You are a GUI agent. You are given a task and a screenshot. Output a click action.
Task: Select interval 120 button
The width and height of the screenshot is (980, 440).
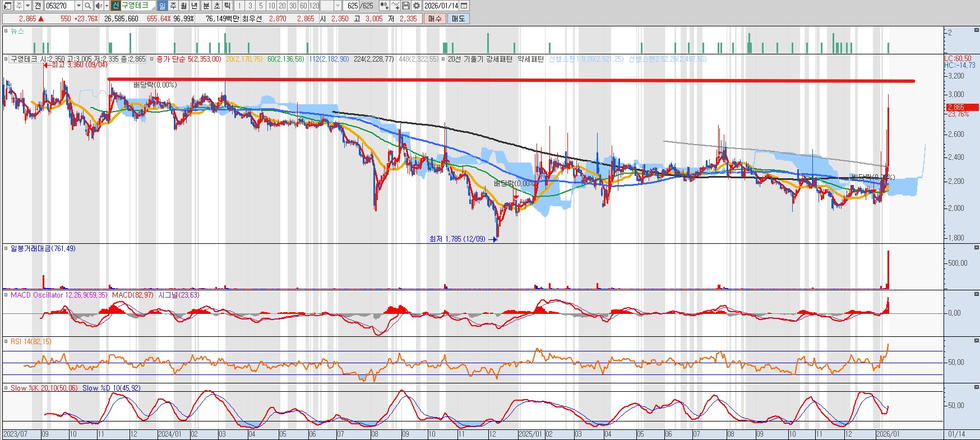(x=314, y=6)
